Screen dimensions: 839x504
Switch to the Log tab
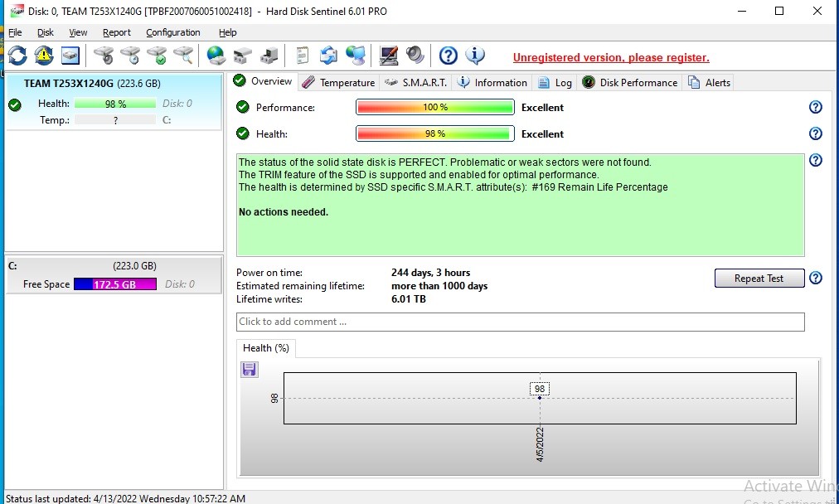pyautogui.click(x=555, y=82)
